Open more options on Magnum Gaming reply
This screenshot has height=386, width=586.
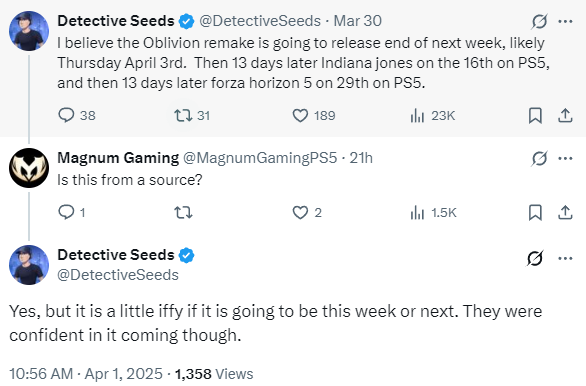coord(565,158)
